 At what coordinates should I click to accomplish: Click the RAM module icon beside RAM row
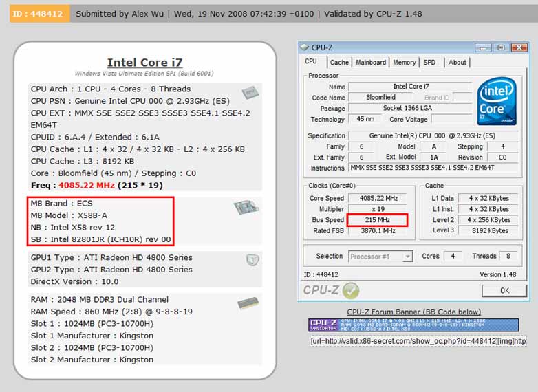point(248,303)
